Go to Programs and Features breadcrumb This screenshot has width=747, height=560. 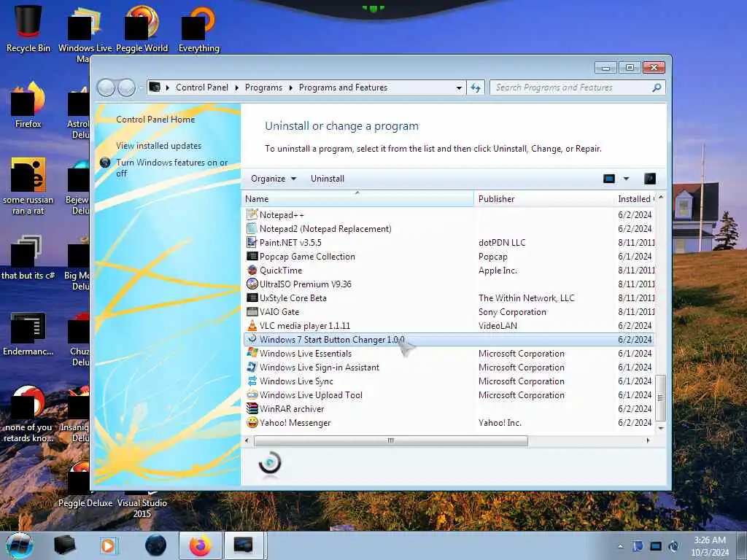(343, 87)
